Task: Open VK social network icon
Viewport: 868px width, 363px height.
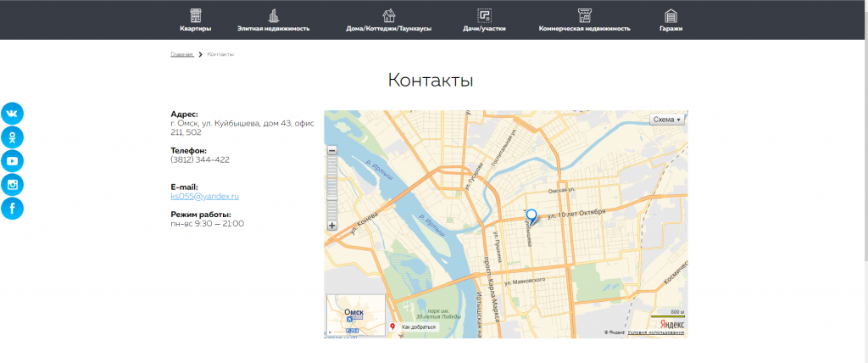Action: [13, 114]
